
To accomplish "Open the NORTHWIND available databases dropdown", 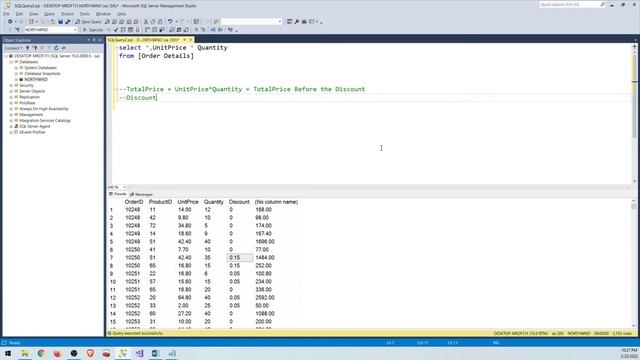I will pos(51,30).
